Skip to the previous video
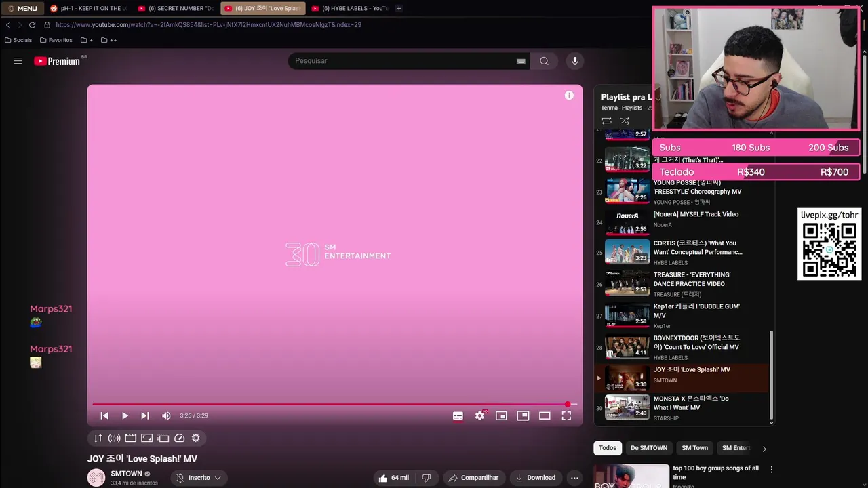This screenshot has height=488, width=868. 104,415
